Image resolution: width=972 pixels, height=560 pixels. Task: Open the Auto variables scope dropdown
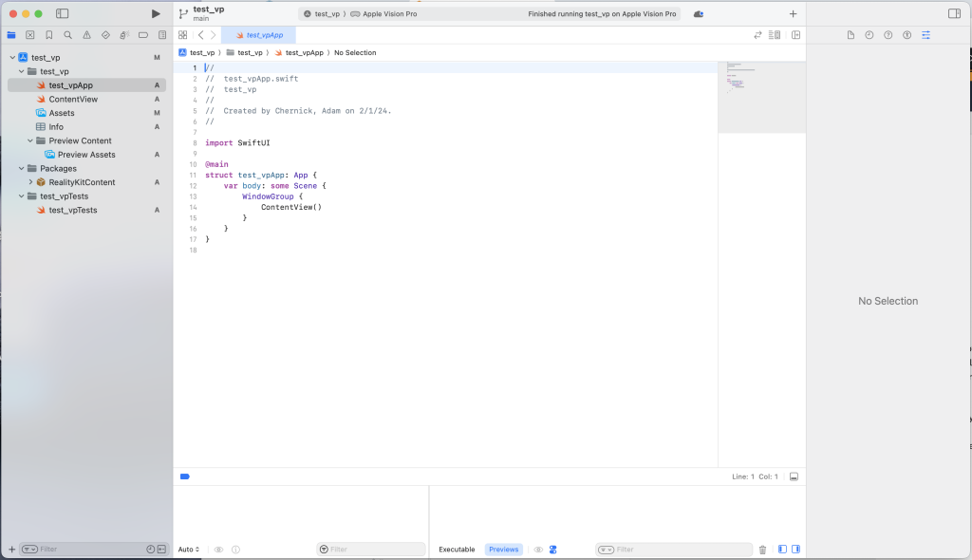click(x=189, y=550)
